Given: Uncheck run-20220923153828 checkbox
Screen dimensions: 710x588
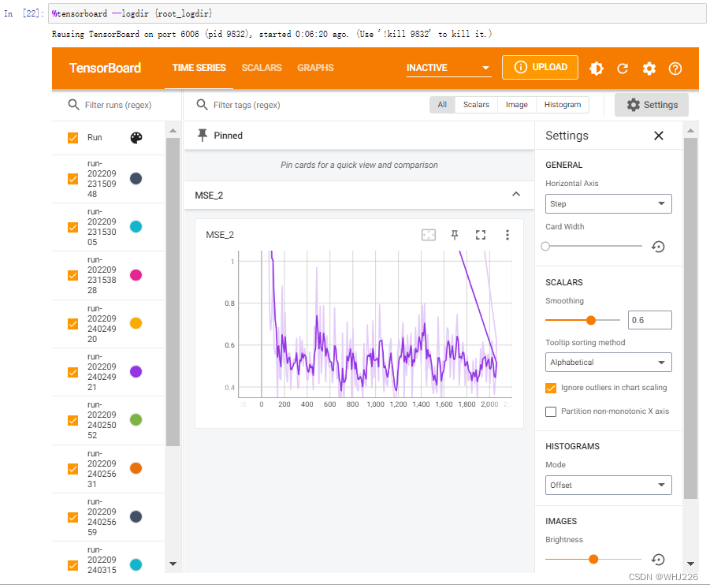Looking at the screenshot, I should 72,275.
